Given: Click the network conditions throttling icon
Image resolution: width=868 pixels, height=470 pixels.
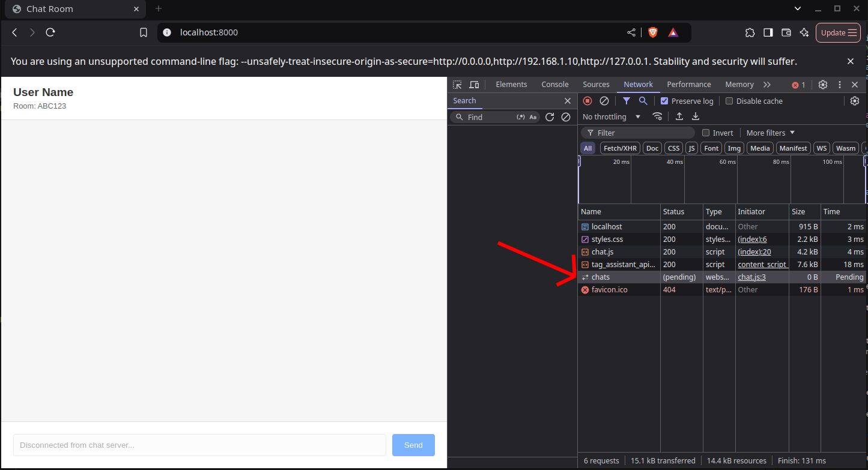Looking at the screenshot, I should pyautogui.click(x=658, y=116).
